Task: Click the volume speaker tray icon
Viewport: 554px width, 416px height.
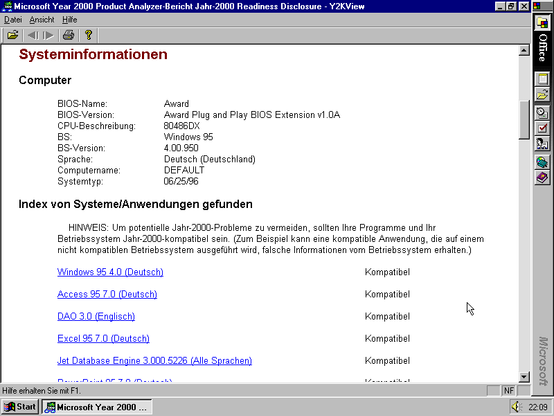Action: pos(516,407)
